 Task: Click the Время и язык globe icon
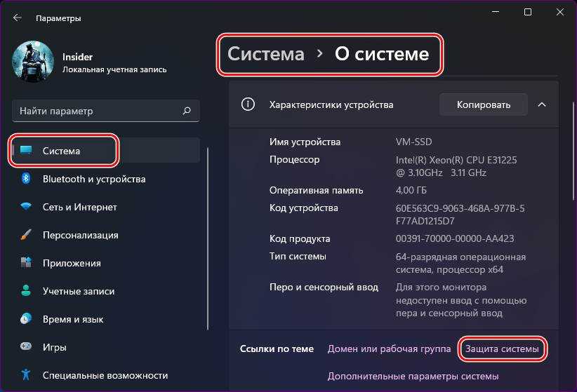point(26,319)
